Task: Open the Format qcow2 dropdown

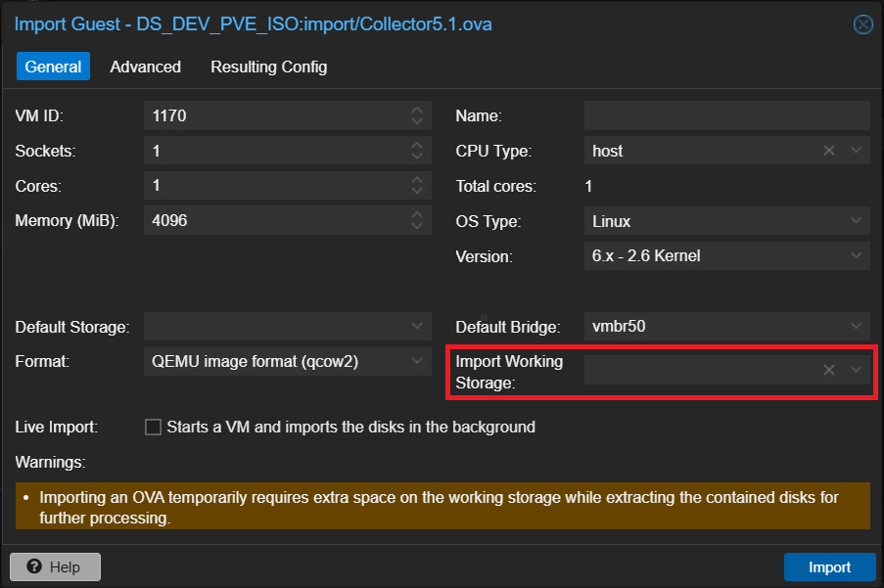Action: [x=417, y=361]
